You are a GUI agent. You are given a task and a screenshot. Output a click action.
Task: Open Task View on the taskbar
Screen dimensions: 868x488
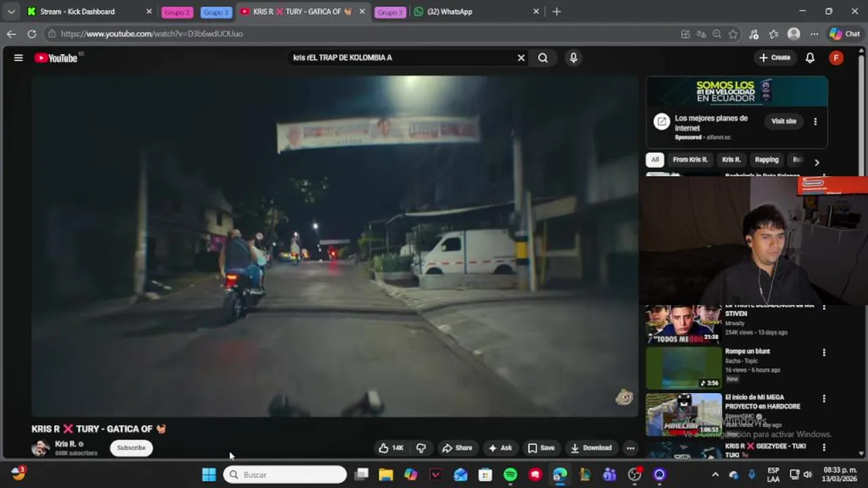click(x=361, y=474)
